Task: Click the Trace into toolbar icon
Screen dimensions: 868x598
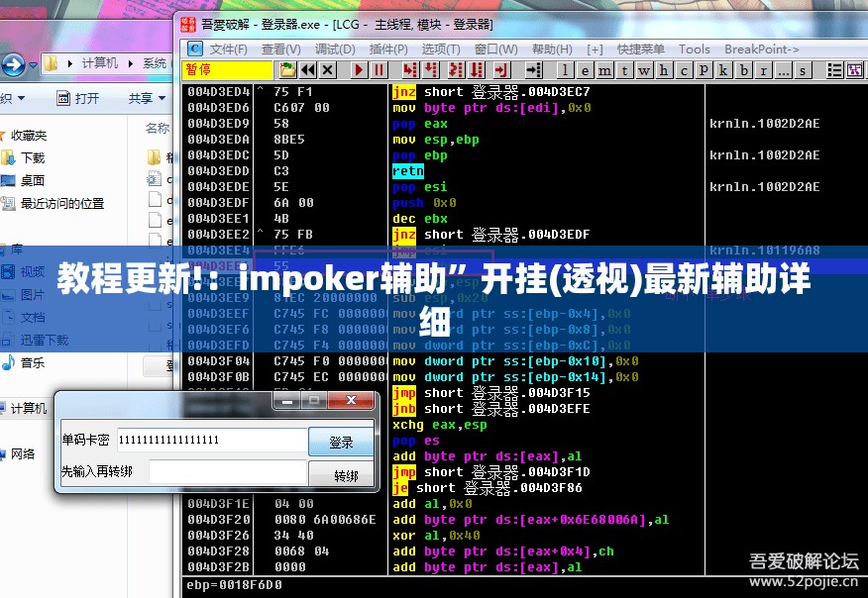Action: coord(456,69)
